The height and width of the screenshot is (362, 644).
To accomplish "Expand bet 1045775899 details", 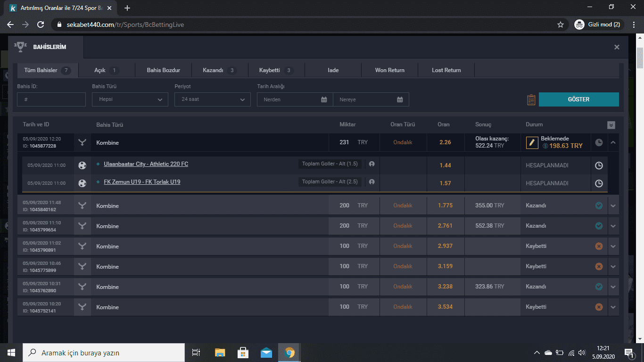I will coord(613,267).
